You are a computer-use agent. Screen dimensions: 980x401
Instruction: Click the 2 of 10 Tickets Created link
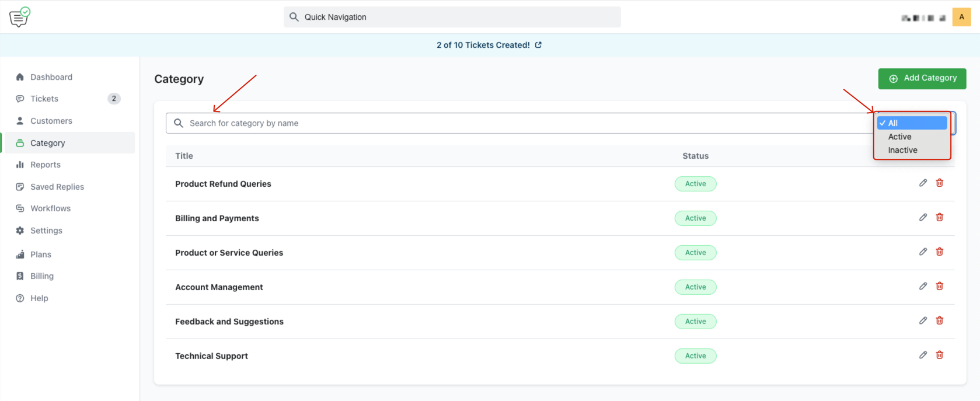(483, 45)
